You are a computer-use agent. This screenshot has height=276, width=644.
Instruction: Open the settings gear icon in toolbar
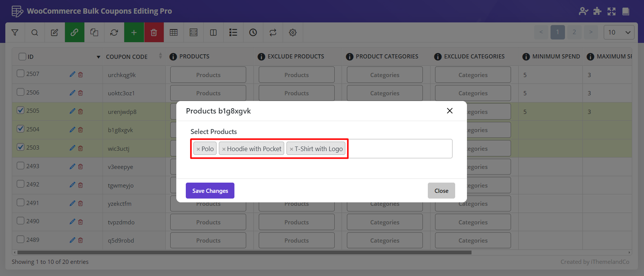293,33
